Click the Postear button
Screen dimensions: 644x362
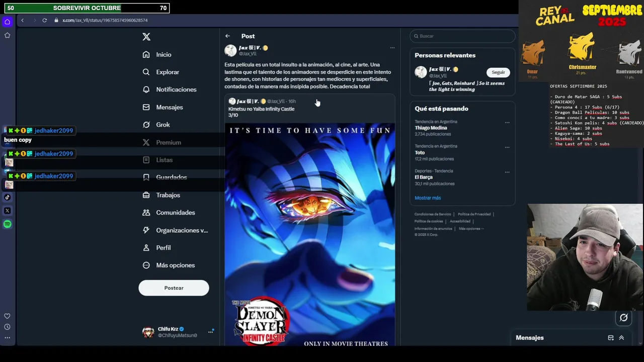tap(174, 288)
